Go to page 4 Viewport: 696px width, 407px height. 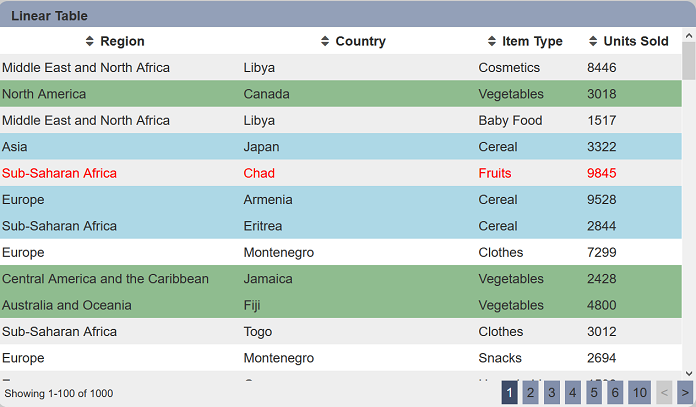click(x=573, y=392)
